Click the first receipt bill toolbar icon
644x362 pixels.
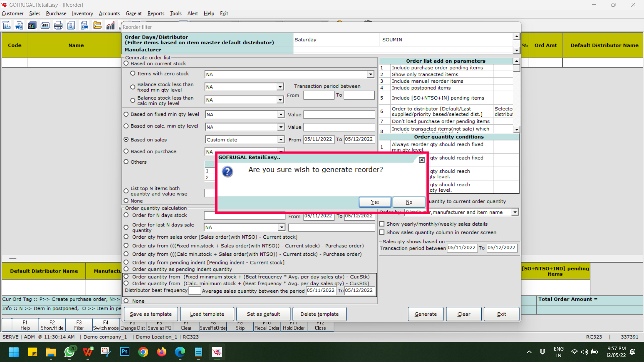(x=6, y=25)
